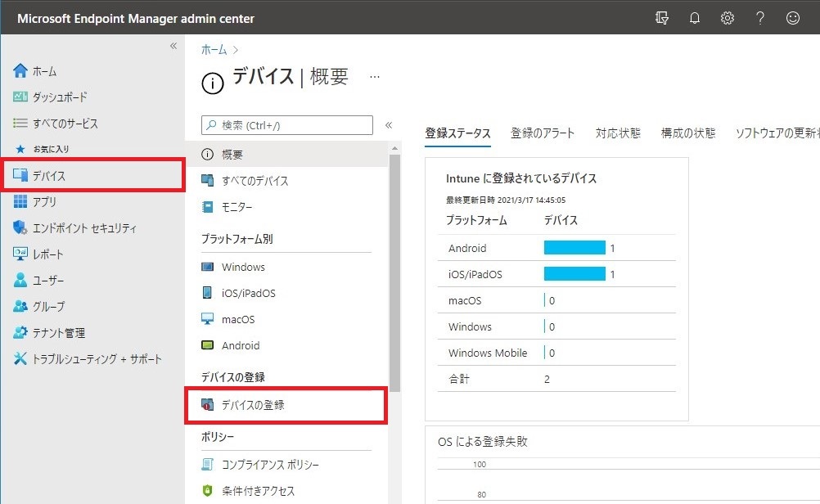This screenshot has height=504, width=820.
Task: Click the macOS row in enrolled devices table
Action: point(556,300)
